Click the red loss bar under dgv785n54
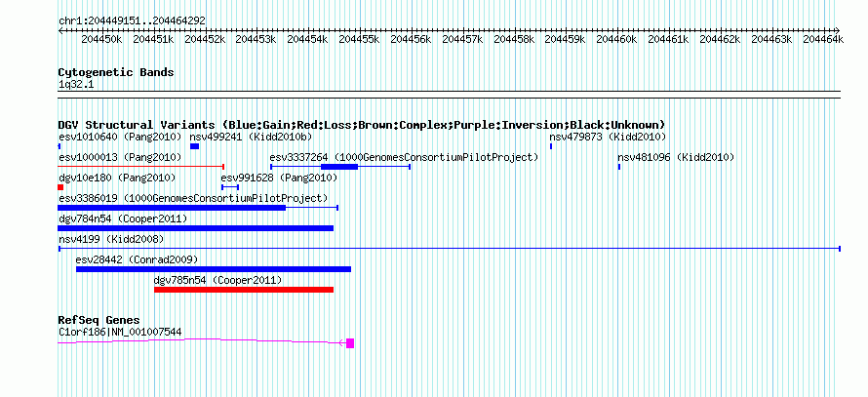Image resolution: width=868 pixels, height=397 pixels. [x=244, y=290]
